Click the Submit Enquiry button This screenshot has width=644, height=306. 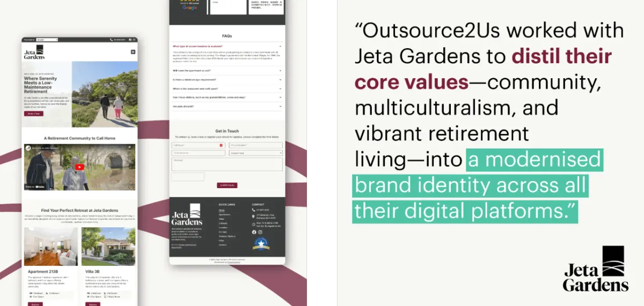point(227,185)
